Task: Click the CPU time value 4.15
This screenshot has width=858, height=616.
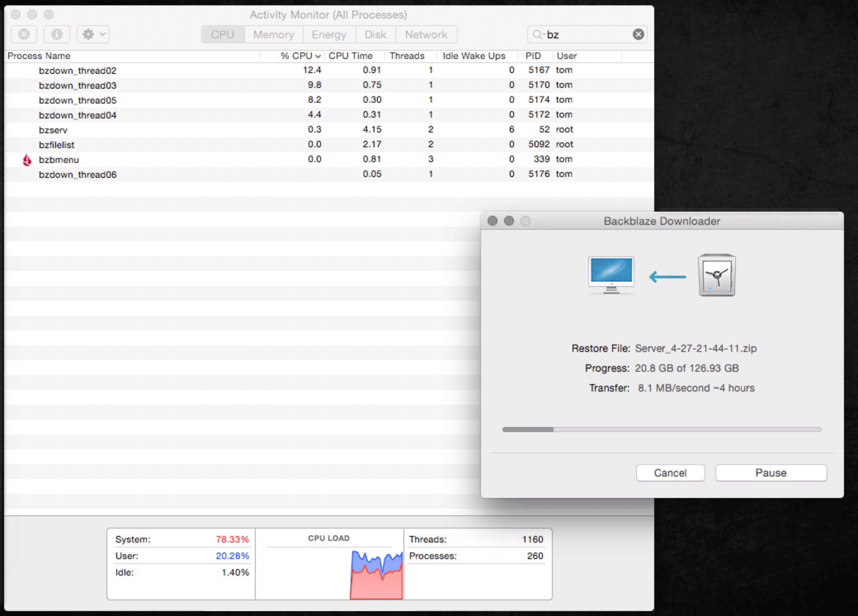Action: tap(372, 130)
